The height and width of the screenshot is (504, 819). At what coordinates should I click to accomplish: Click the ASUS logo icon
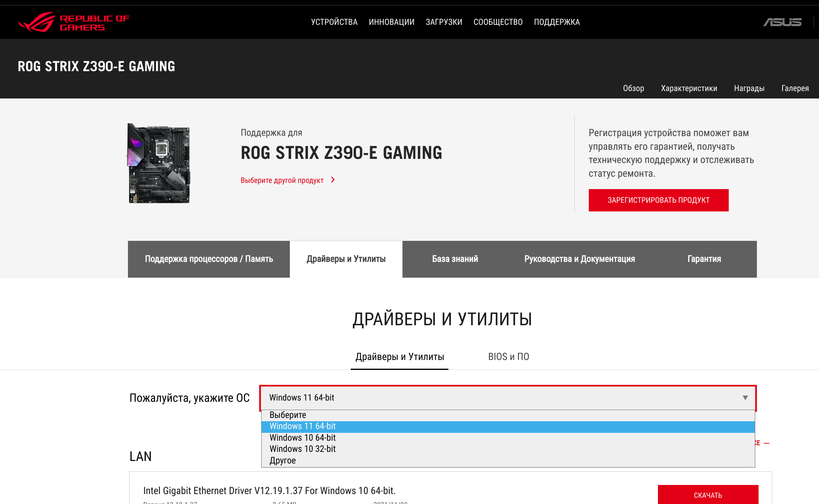782,22
